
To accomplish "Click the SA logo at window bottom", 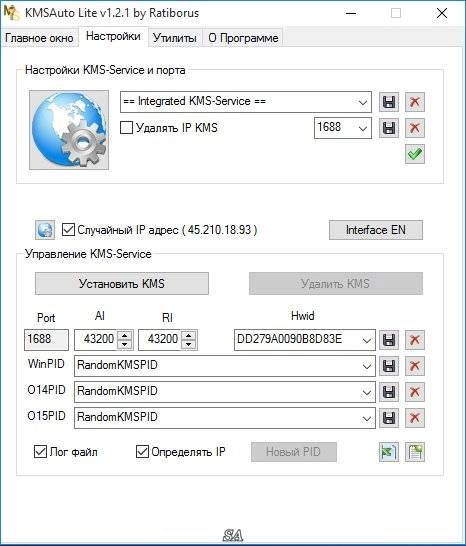I will (233, 535).
